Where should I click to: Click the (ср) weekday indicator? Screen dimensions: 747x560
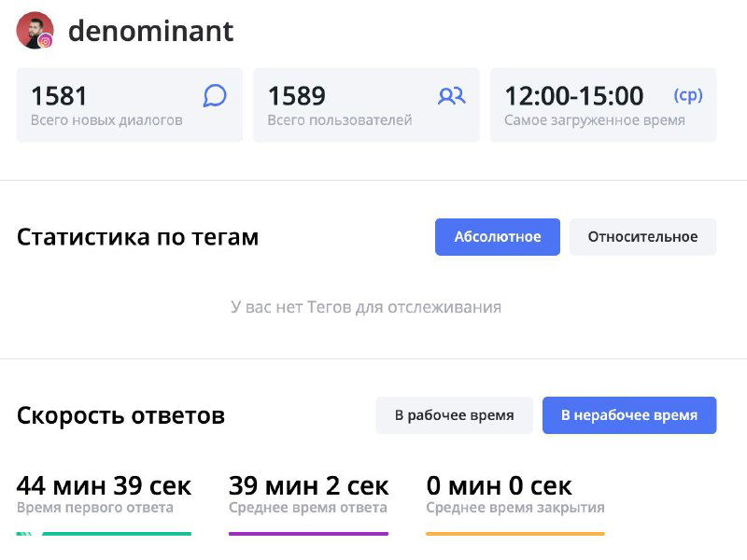(x=687, y=95)
